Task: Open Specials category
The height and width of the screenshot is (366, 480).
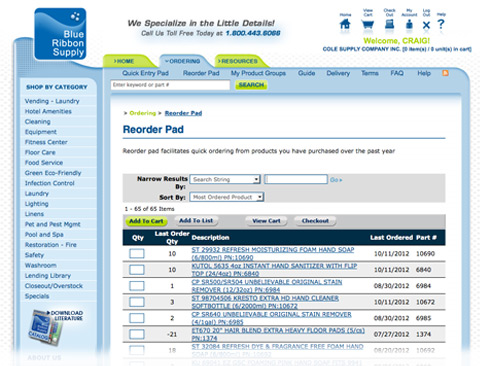Action: (37, 296)
